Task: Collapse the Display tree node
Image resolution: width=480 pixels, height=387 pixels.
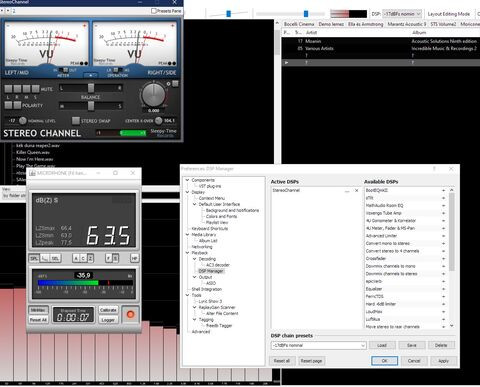Action: 187,192
